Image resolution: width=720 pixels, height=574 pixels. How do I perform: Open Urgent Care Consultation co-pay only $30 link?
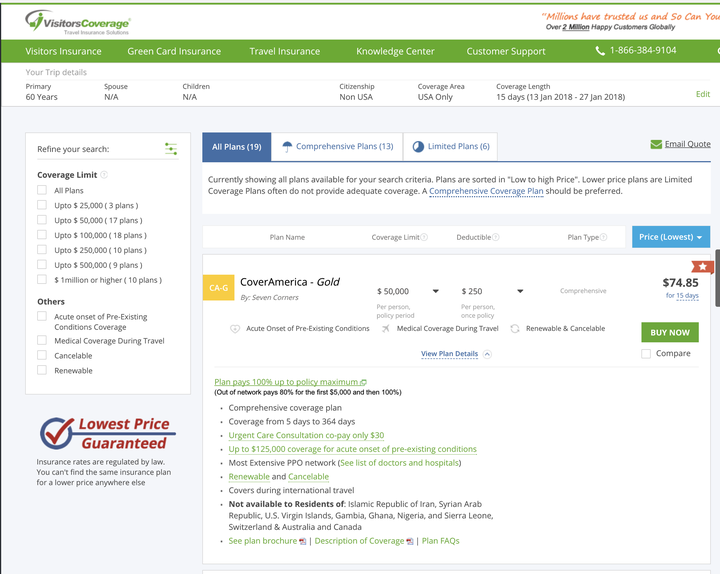point(306,435)
